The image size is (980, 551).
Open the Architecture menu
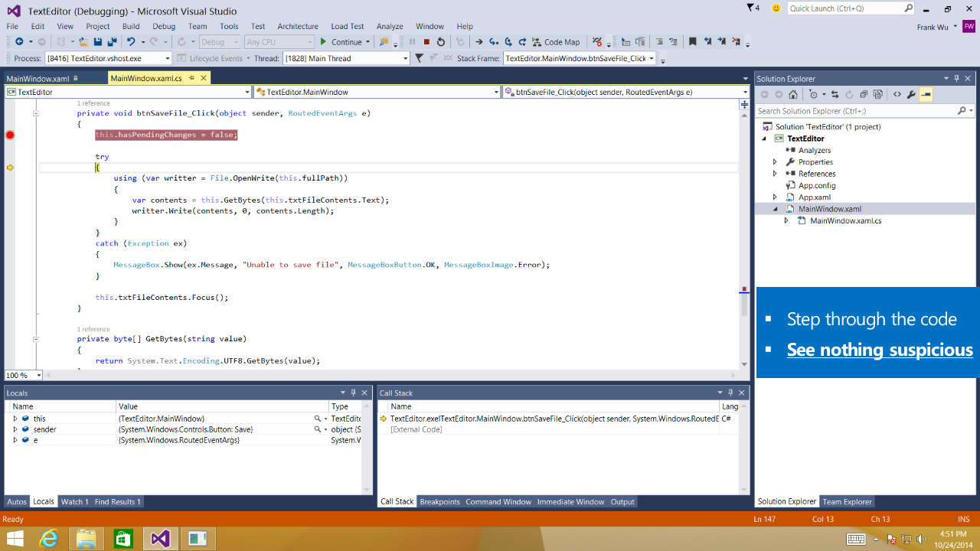point(298,26)
